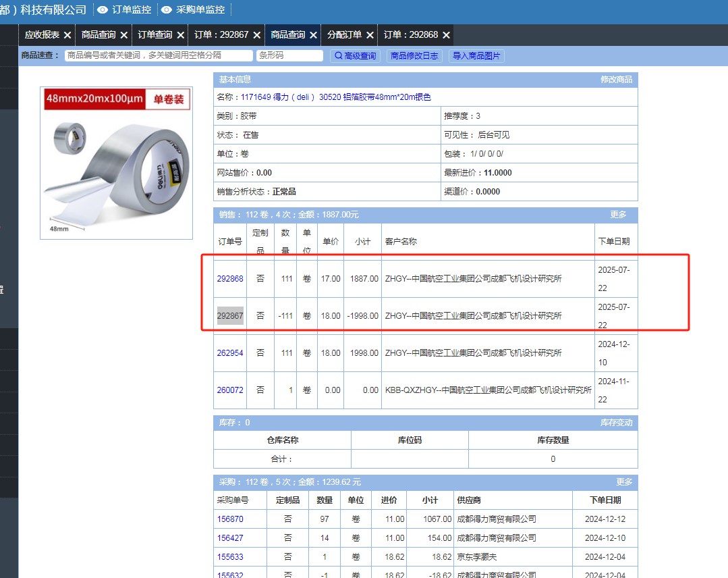This screenshot has height=578, width=728.
Task: Open purchase order 156427
Action: [230, 538]
